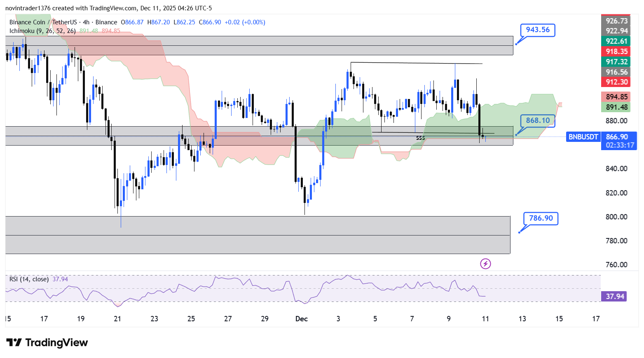The height and width of the screenshot is (358, 644).
Task: Click the green 922.61 price axis label
Action: point(616,41)
